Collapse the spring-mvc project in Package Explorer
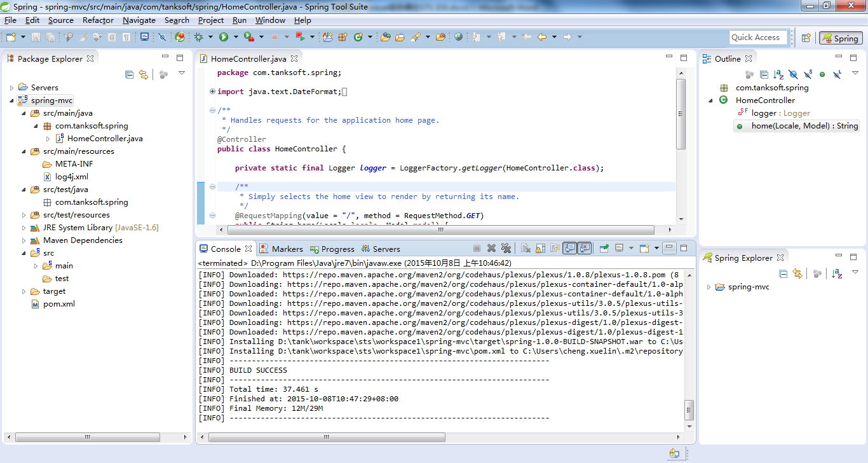This screenshot has width=868, height=463. [x=11, y=100]
